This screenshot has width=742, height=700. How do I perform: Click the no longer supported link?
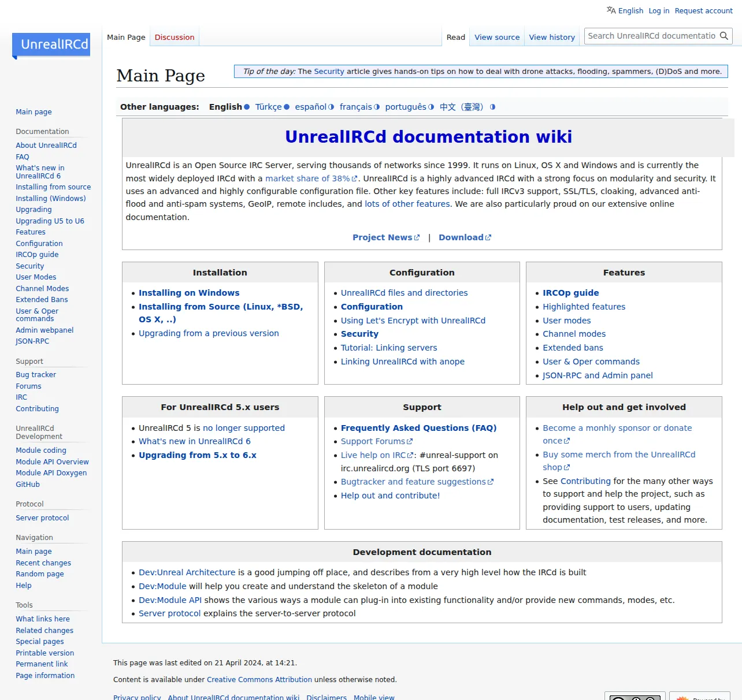click(x=244, y=428)
